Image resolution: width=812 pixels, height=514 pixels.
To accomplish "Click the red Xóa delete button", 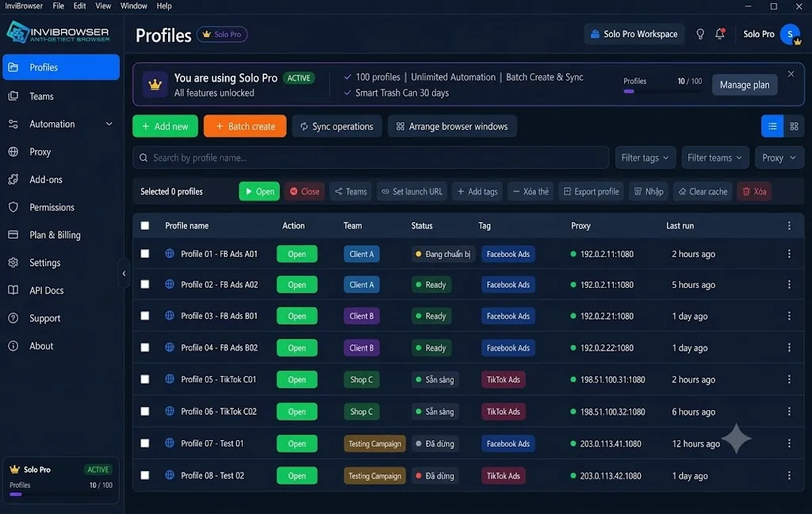I will 754,192.
